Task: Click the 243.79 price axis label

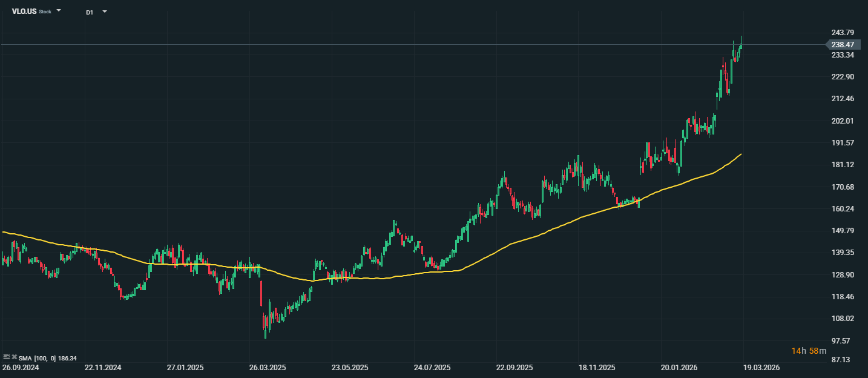Action: point(843,33)
